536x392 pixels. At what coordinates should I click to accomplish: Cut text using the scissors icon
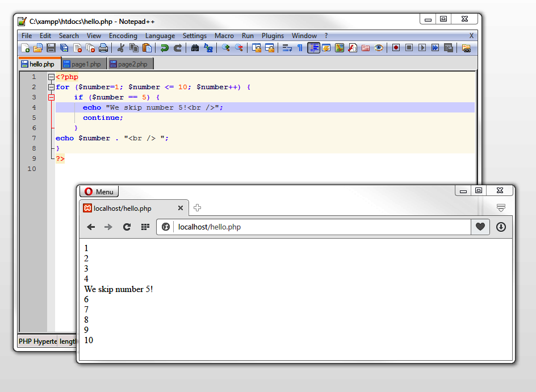click(x=120, y=48)
